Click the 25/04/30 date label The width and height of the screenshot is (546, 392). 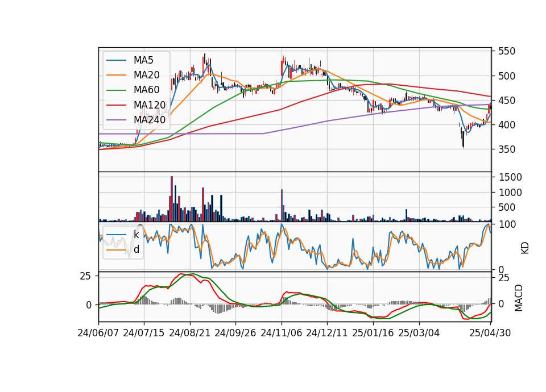490,333
